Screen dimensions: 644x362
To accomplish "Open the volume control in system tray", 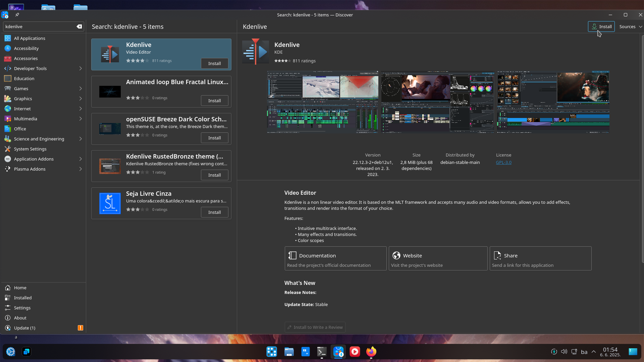I will pyautogui.click(x=564, y=352).
